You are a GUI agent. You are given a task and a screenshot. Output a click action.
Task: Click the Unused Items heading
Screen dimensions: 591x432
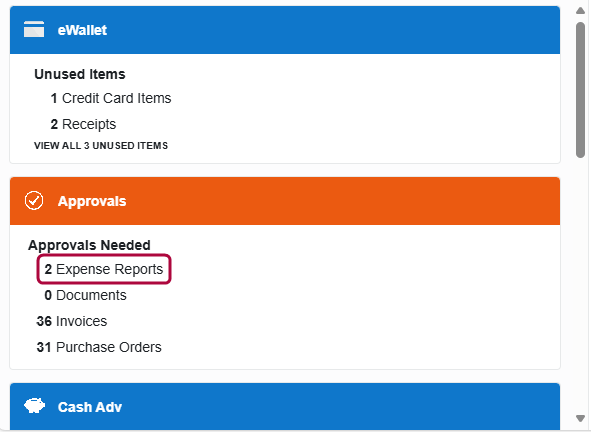coord(80,74)
